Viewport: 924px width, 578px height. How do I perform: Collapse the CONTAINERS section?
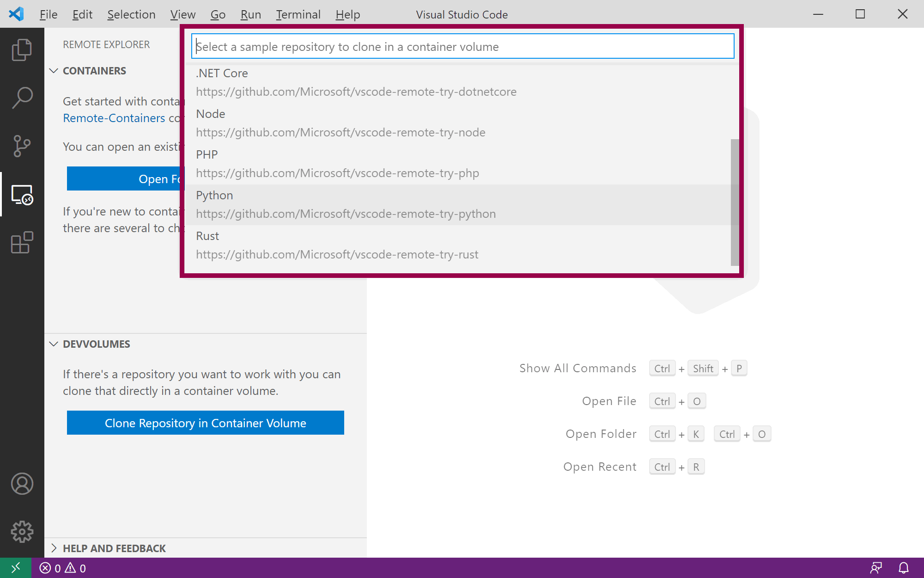[94, 71]
